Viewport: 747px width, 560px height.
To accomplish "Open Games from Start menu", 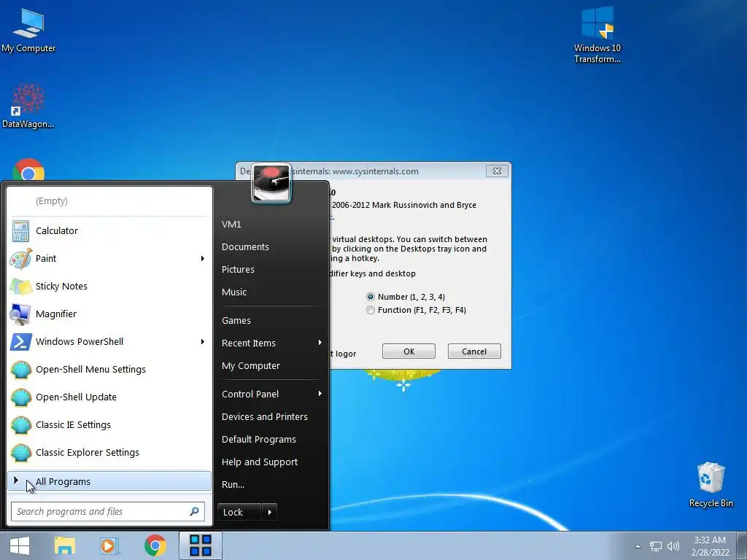I will pyautogui.click(x=236, y=321).
